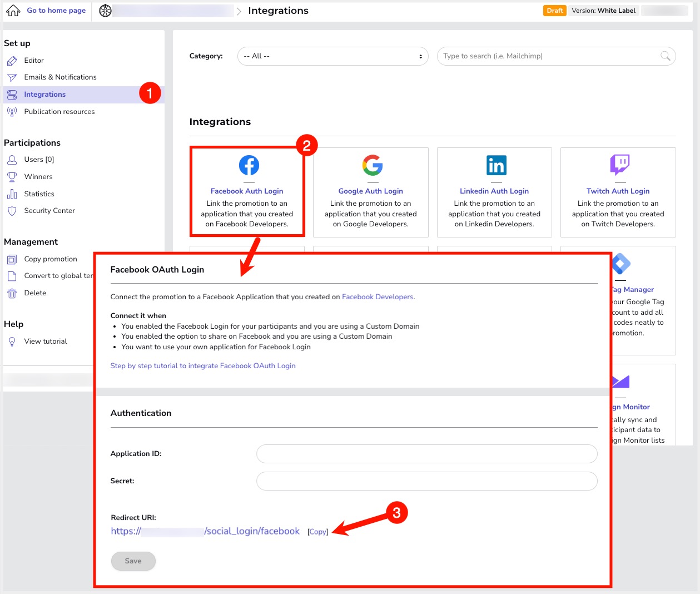Click the Security Center shield icon
Screen dimensions: 700x594
point(12,211)
